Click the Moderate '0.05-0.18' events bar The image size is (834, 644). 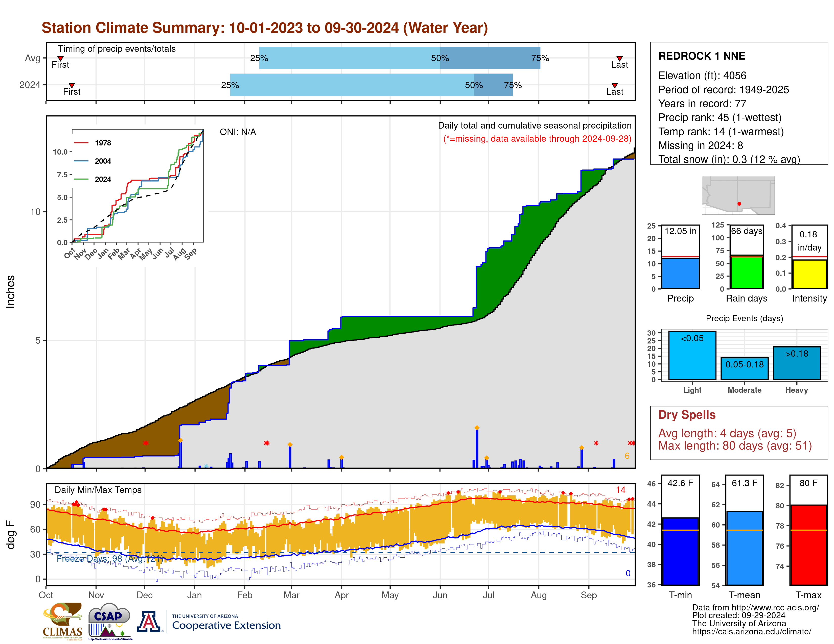coord(744,368)
